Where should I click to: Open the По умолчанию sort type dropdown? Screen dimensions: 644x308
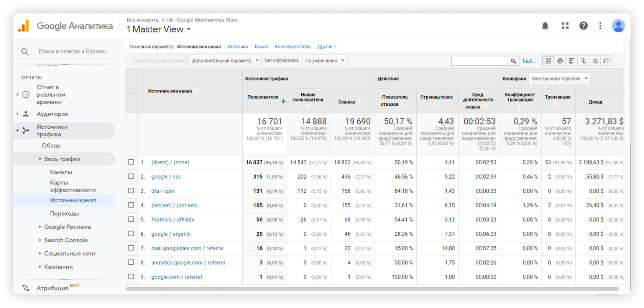click(x=325, y=61)
